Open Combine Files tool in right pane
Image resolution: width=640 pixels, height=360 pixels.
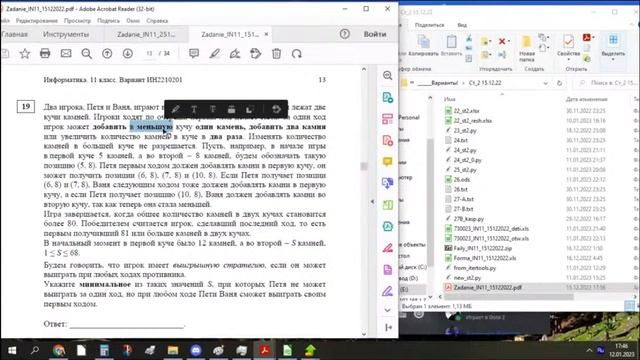click(387, 183)
